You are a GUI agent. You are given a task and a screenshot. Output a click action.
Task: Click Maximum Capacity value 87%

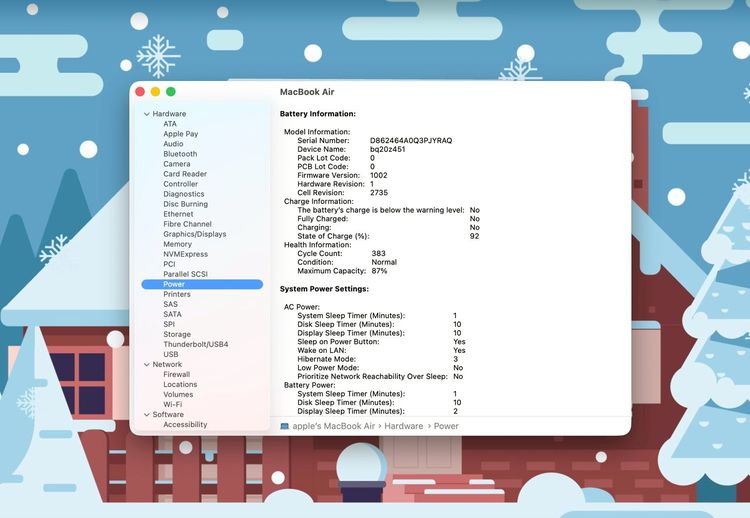pyautogui.click(x=379, y=271)
